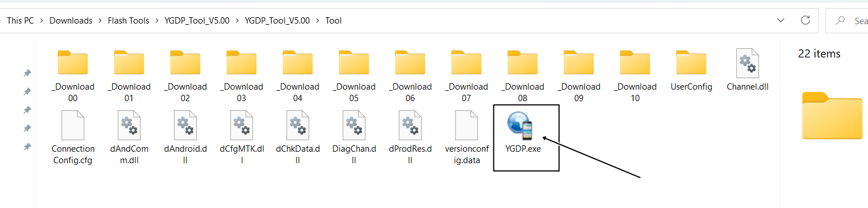Select the versionconfig.data file
This screenshot has width=868, height=208.
(x=466, y=137)
